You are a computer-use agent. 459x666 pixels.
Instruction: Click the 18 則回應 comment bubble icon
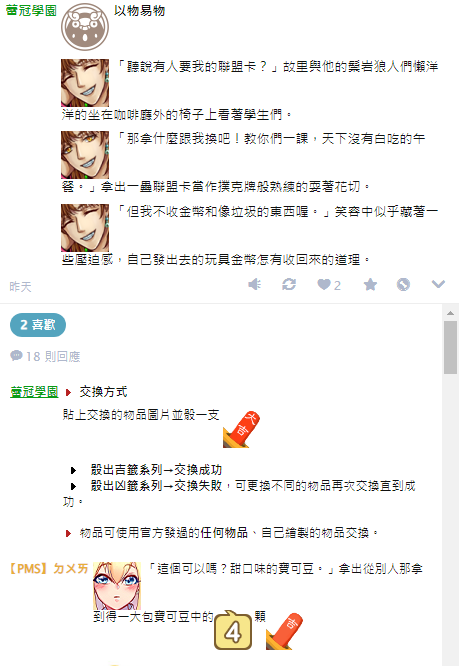16,355
